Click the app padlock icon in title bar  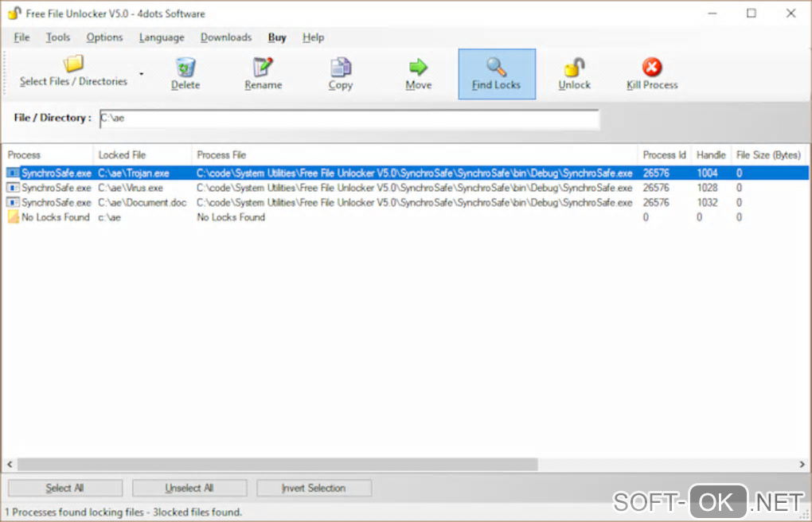click(x=14, y=13)
